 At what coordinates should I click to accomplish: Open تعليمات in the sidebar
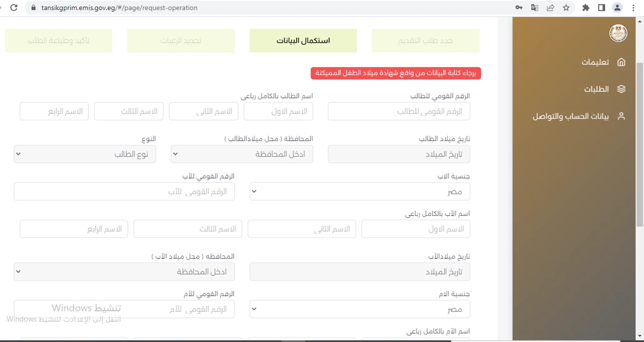(x=595, y=62)
